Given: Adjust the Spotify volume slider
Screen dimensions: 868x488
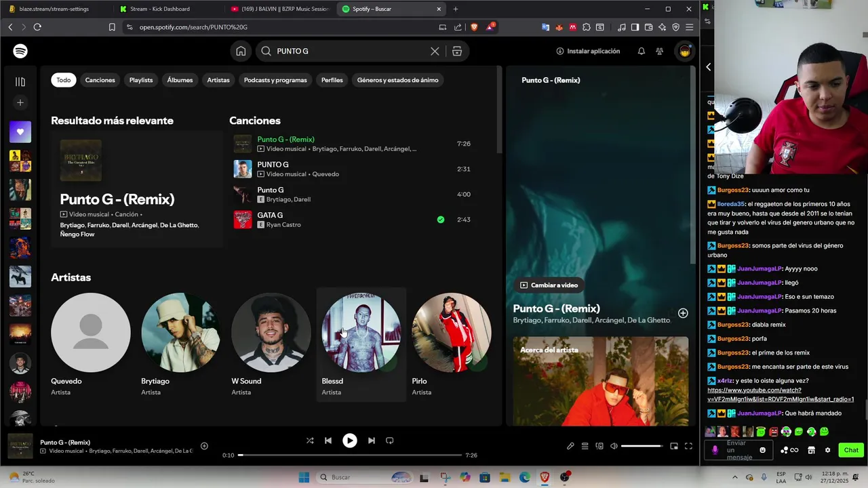Looking at the screenshot, I should click(x=642, y=446).
